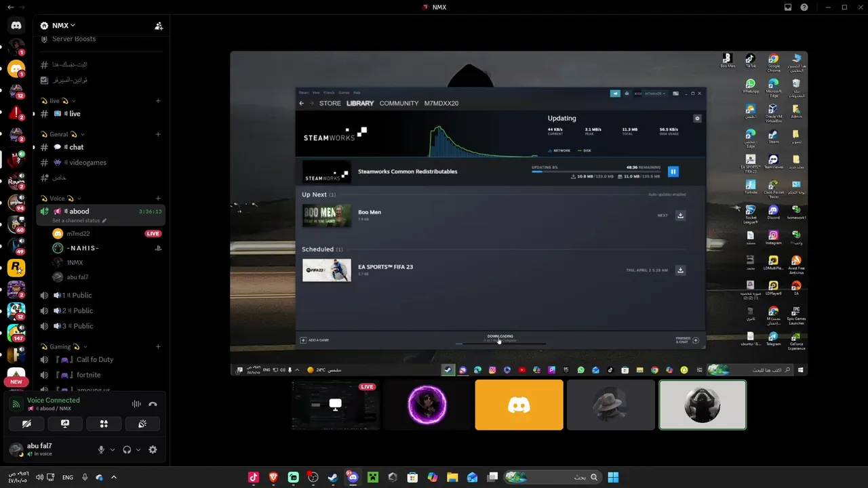Add a channel to the Voice category

[158, 199]
